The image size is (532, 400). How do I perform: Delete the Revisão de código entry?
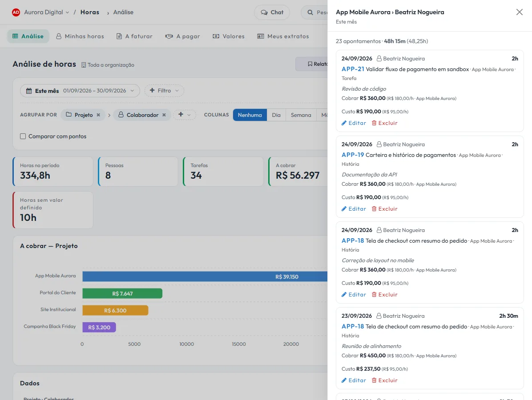click(x=384, y=123)
